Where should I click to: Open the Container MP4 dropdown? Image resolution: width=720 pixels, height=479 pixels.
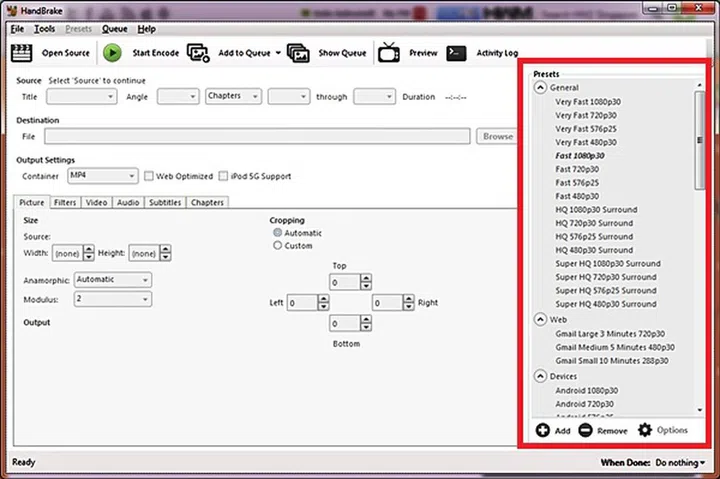click(x=103, y=175)
